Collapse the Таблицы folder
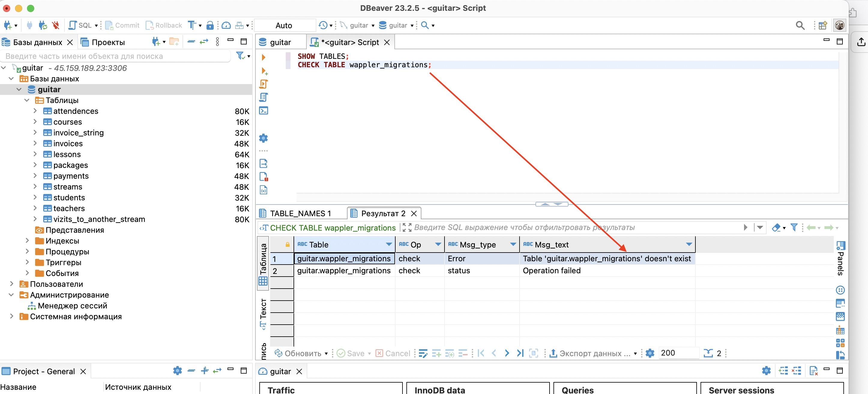 tap(27, 100)
